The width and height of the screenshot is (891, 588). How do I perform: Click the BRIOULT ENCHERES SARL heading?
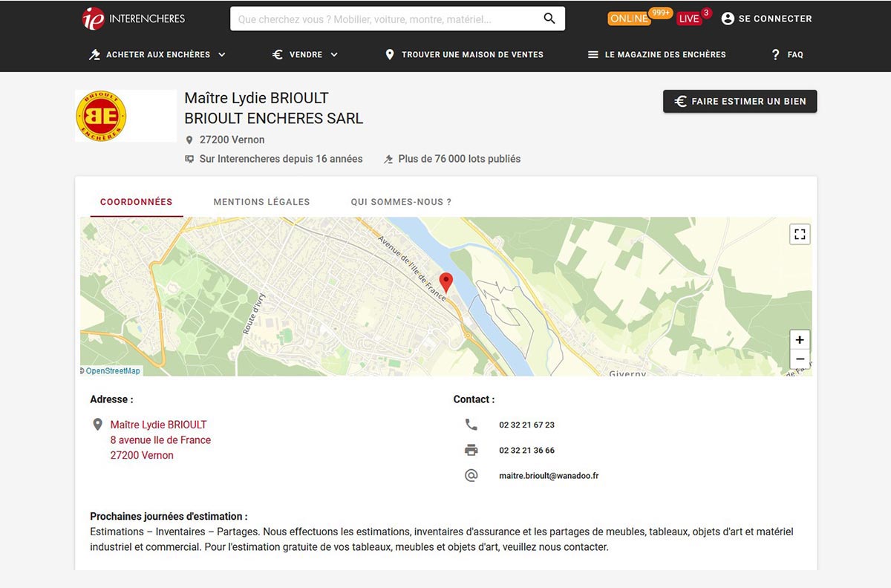274,119
